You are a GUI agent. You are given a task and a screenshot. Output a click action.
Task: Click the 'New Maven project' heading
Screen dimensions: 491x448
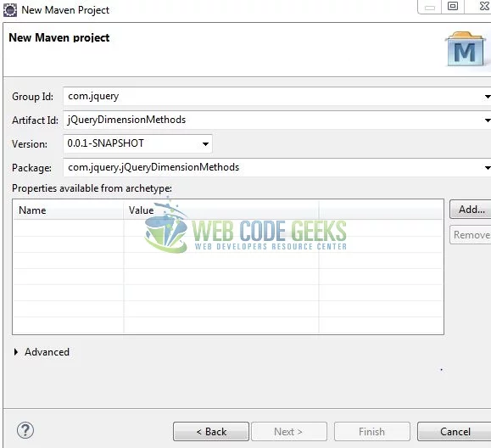coord(59,37)
